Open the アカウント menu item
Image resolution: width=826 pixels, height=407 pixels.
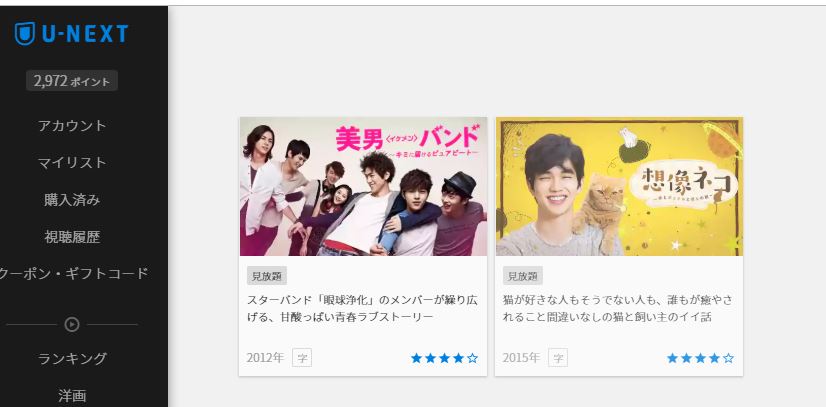tap(72, 126)
